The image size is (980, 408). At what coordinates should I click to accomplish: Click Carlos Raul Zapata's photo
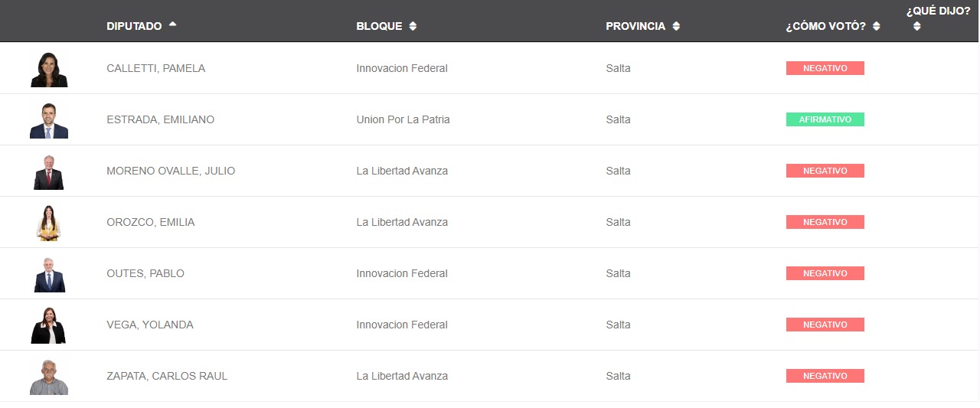coord(49,377)
